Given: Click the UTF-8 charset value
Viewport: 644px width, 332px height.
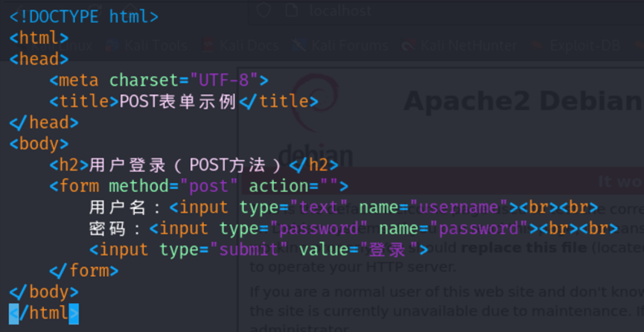Looking at the screenshot, I should click(223, 80).
